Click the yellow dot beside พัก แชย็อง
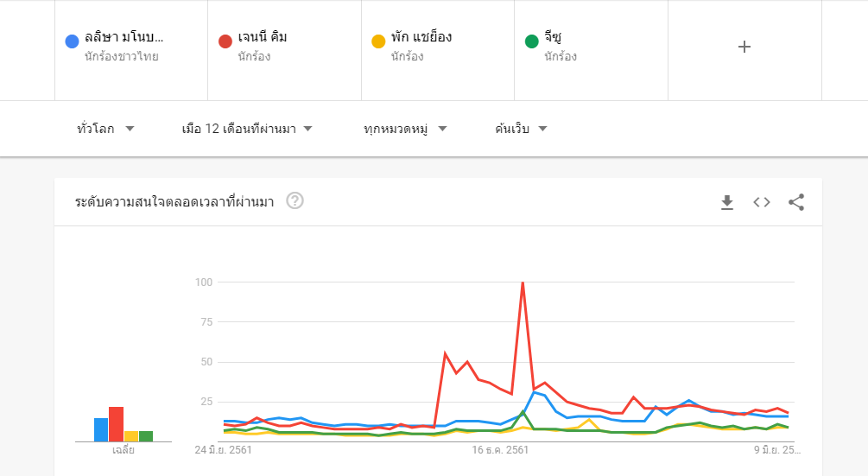The width and height of the screenshot is (868, 476). coord(377,41)
